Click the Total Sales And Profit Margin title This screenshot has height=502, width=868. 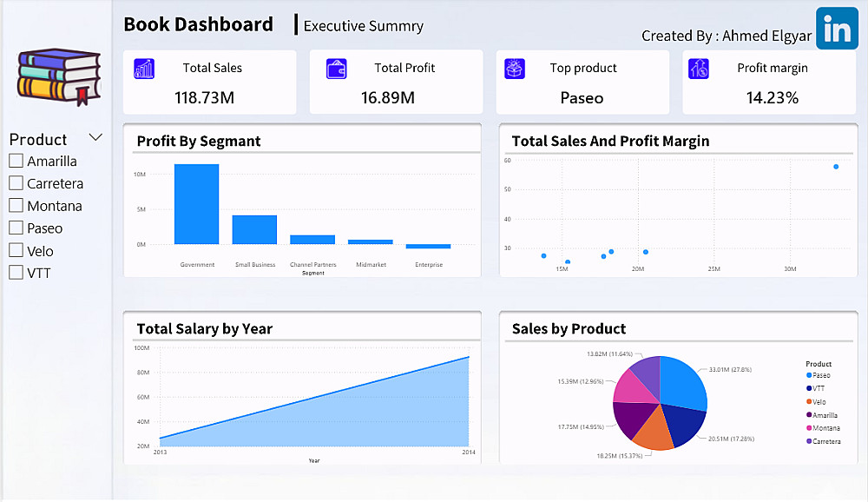coord(610,142)
